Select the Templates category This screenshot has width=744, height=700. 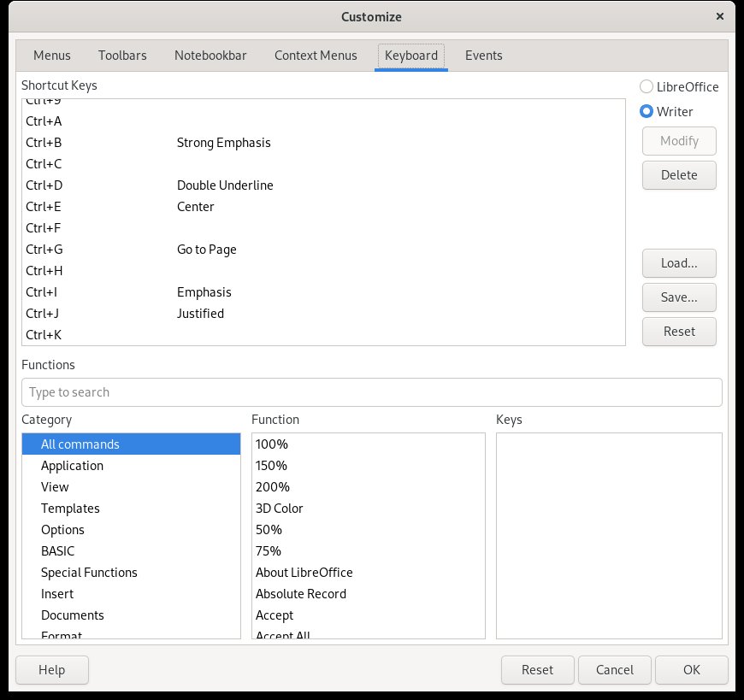pyautogui.click(x=70, y=508)
